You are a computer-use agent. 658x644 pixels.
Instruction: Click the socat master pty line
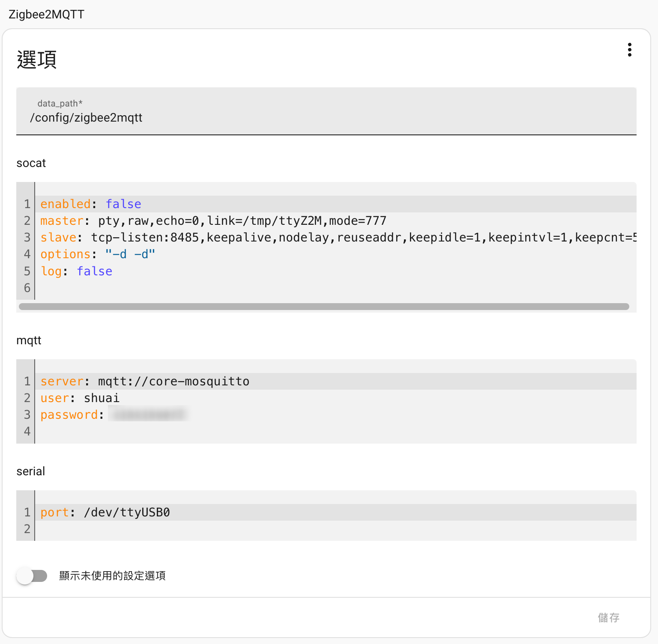click(x=335, y=221)
